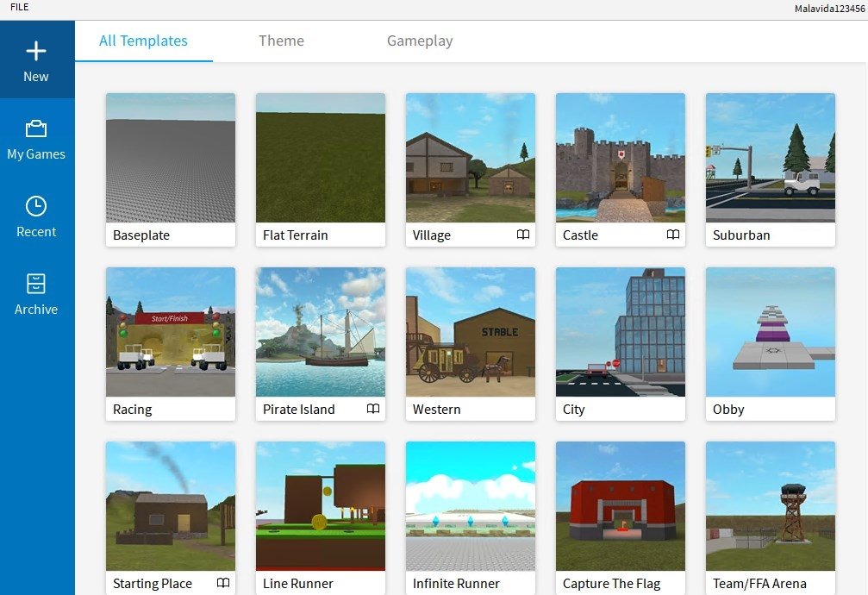
Task: Open the Racing template
Action: pyautogui.click(x=170, y=332)
